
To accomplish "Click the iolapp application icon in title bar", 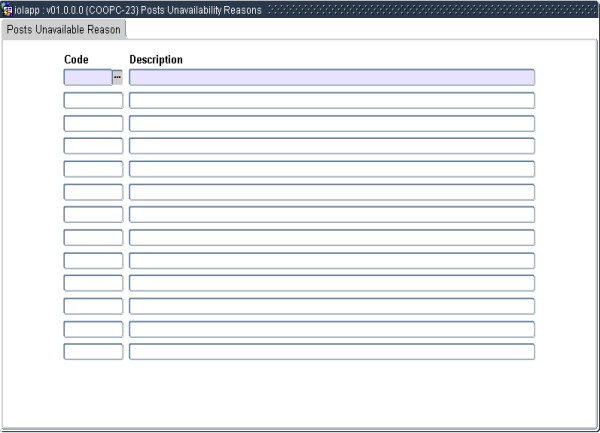I will 7,9.
